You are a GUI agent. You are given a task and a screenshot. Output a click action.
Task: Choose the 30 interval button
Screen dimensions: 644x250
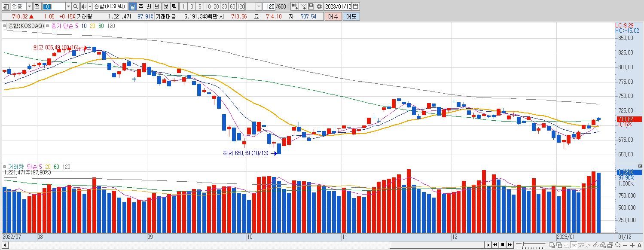click(x=224, y=6)
